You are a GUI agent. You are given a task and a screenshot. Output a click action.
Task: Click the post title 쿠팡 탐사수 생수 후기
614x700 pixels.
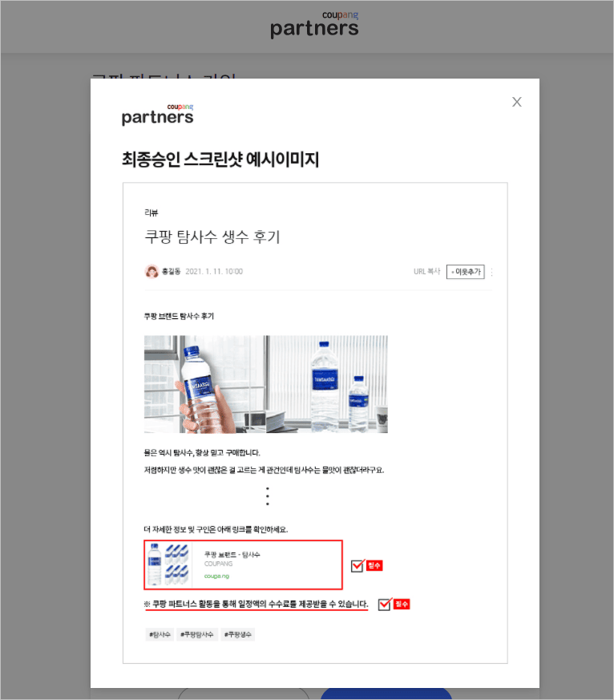pos(212,237)
